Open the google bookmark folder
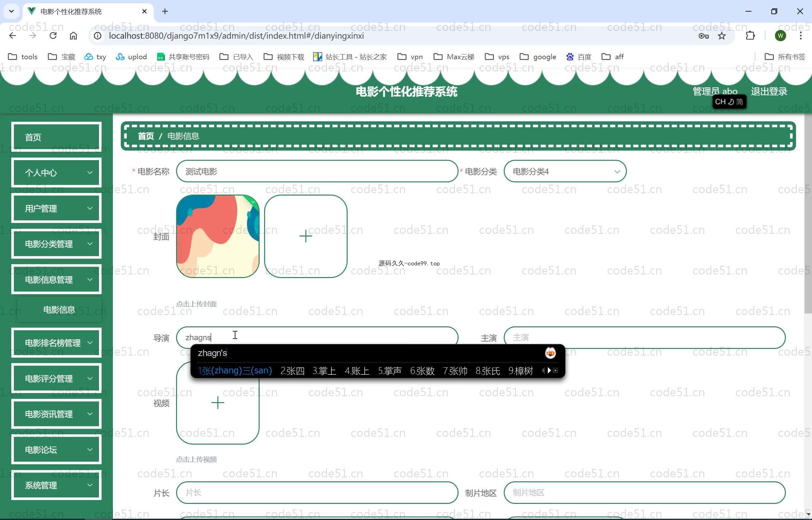Screen dimensions: 812x520 tap(538, 57)
